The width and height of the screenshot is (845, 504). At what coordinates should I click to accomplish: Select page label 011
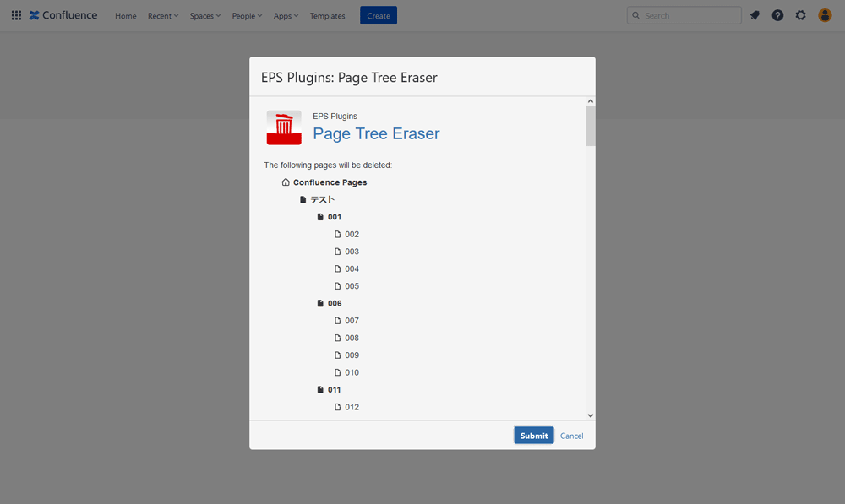(334, 389)
